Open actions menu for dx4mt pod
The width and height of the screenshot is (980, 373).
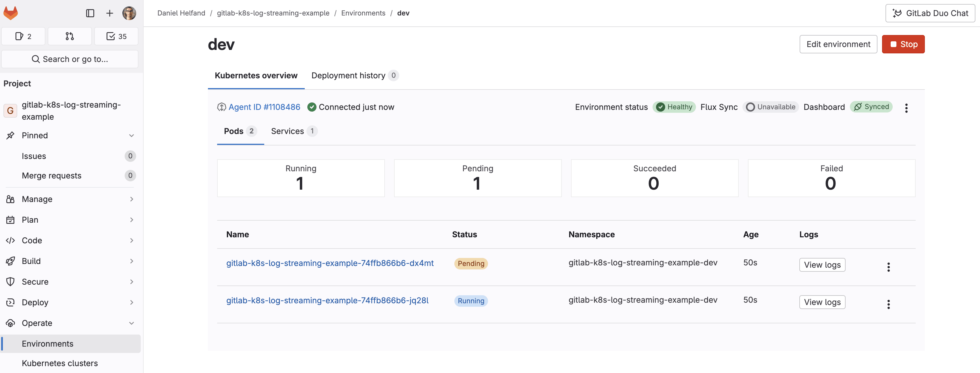[x=889, y=267]
